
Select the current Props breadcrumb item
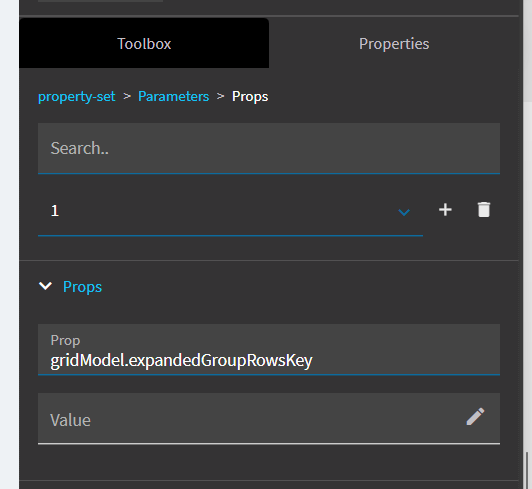pos(250,96)
